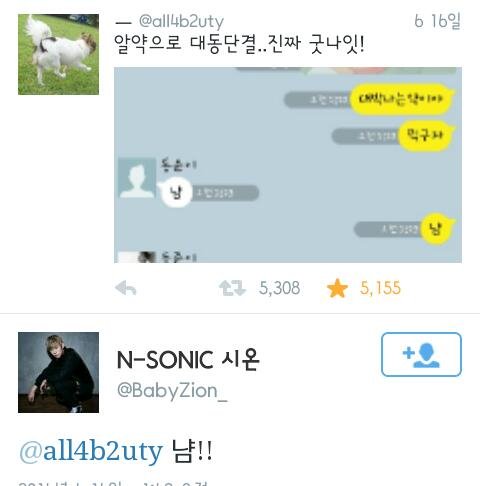480x486 pixels.
Task: Tap the 6 16일 date stamp
Action: (x=437, y=21)
